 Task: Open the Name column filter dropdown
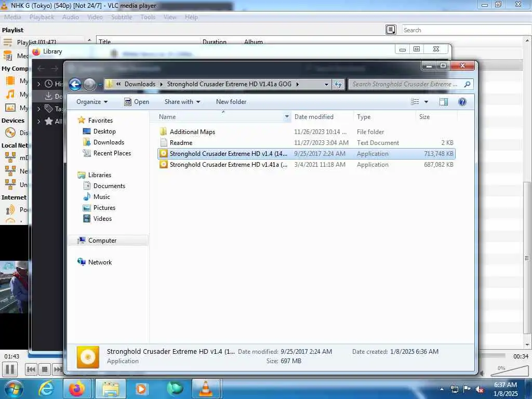tap(287, 117)
